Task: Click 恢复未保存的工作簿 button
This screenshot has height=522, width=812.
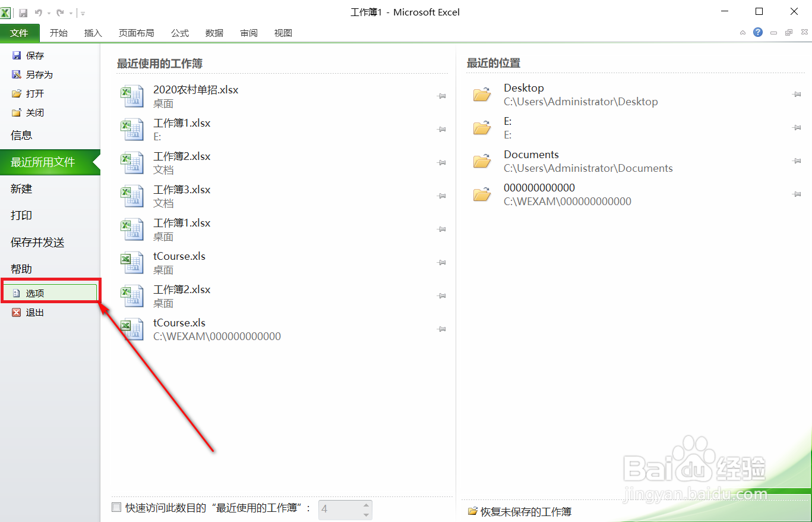Action: tap(520, 511)
